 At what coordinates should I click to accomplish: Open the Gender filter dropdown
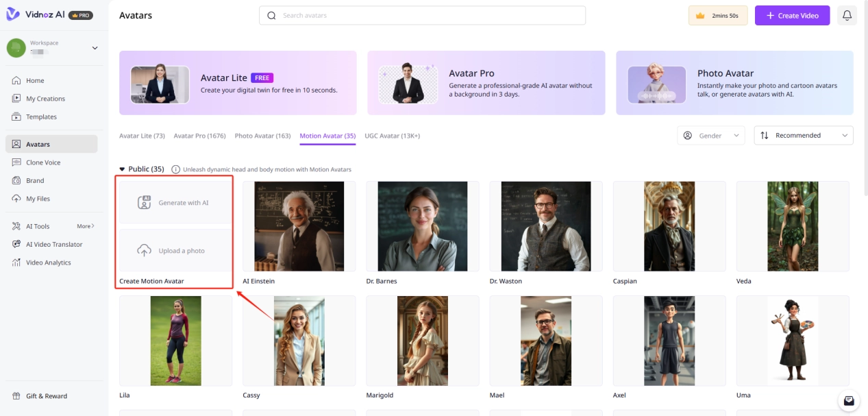[x=710, y=136]
